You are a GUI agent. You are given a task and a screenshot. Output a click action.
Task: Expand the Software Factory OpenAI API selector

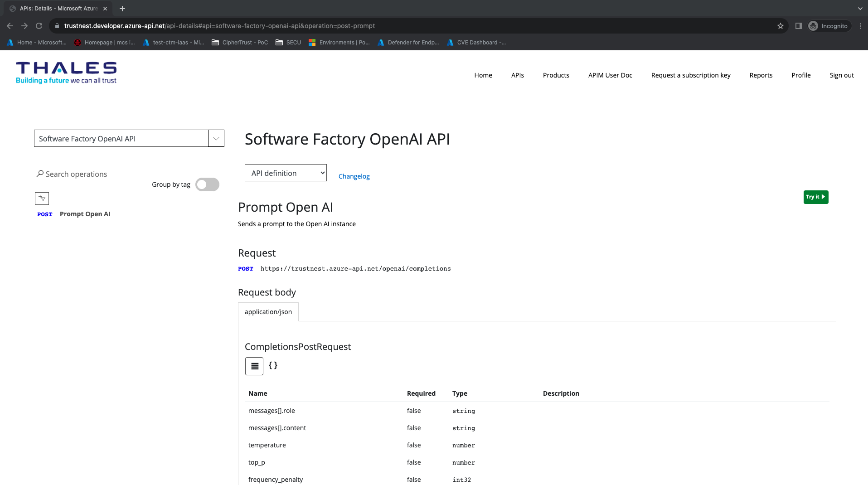click(x=216, y=138)
